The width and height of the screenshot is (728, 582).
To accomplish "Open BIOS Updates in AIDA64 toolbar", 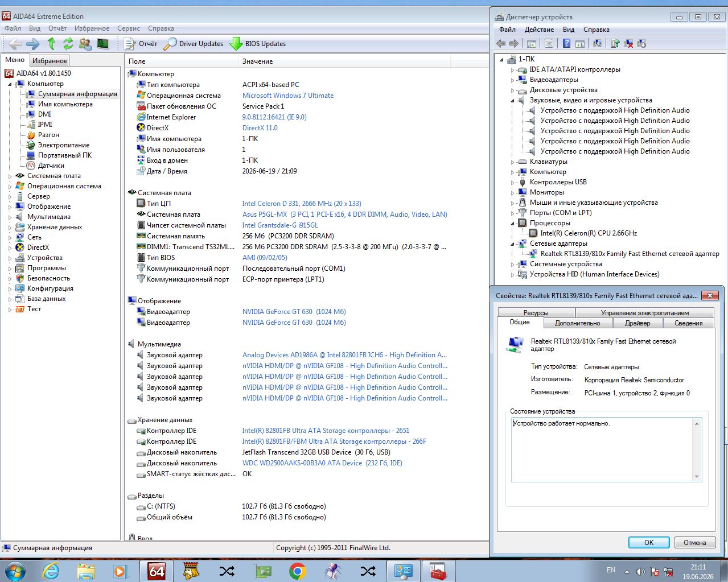I will [x=258, y=44].
